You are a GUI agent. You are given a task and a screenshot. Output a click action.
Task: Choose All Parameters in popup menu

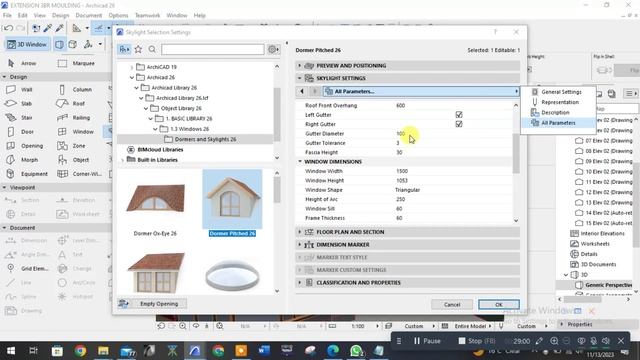[558, 123]
